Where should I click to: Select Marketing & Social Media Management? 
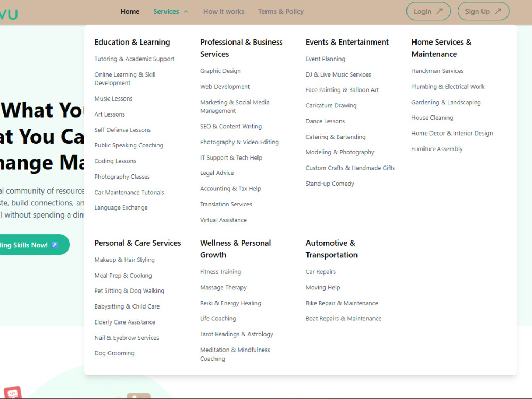(235, 106)
